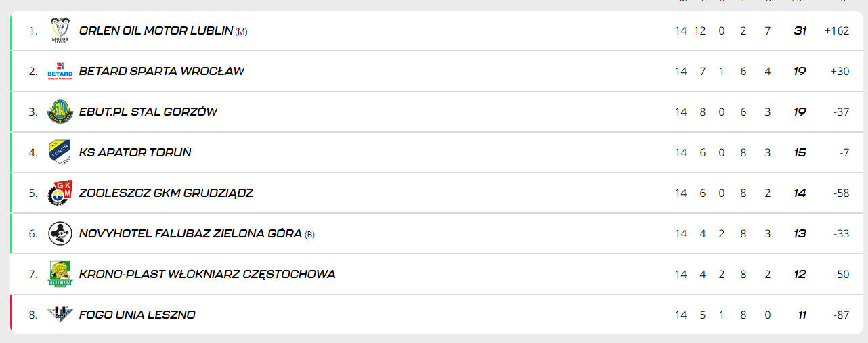Click Motor Lublin's 31 points value
The width and height of the screenshot is (868, 343).
[x=800, y=30]
